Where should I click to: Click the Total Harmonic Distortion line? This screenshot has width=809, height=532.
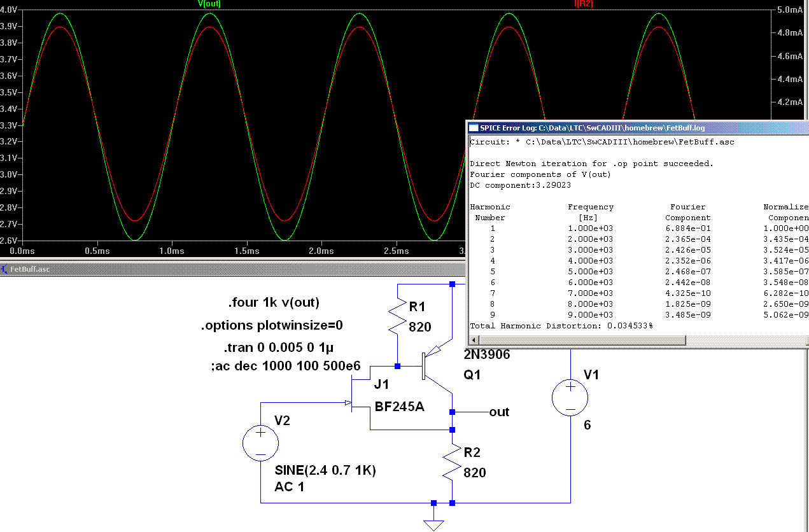[561, 326]
